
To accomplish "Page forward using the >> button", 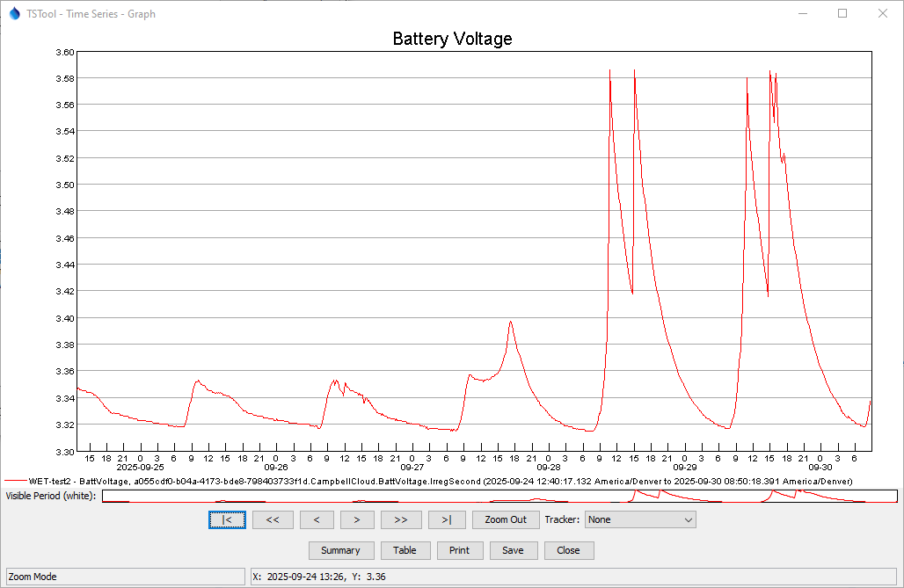I will [401, 519].
